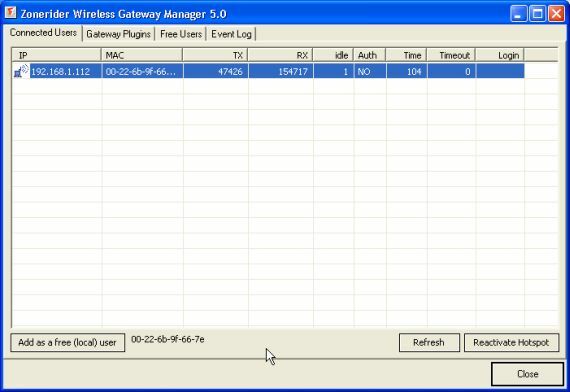Select the MAC cell 00-22-6b-9f-66...
570x392 pixels.
coord(142,72)
